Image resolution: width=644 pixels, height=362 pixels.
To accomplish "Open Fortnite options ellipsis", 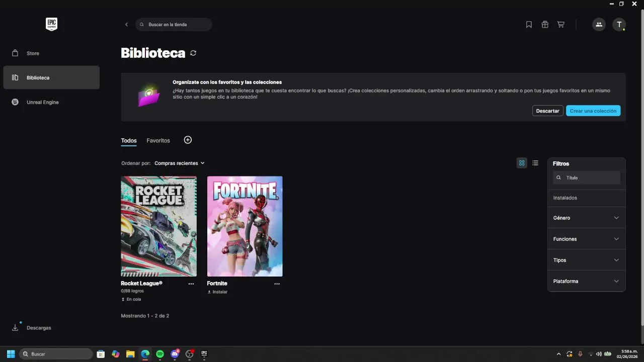I will (x=277, y=284).
